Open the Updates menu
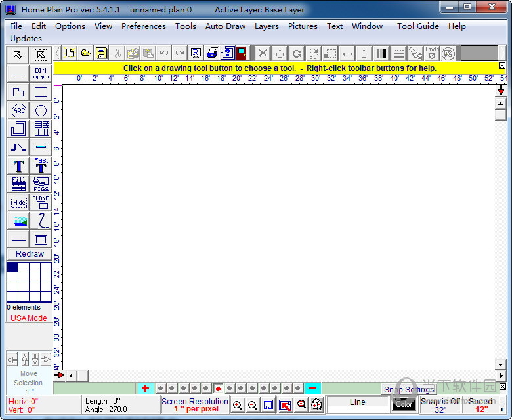Image resolution: width=512 pixels, height=420 pixels. pos(26,39)
